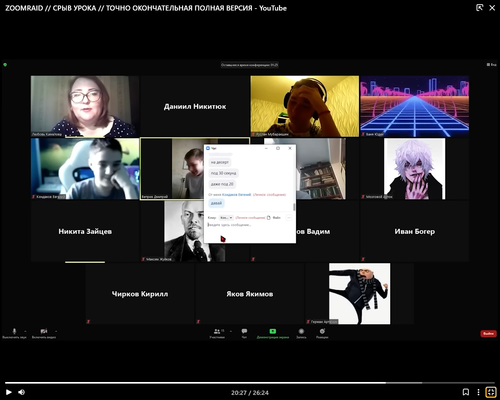
Task: Exit fullscreen with the highlighted corner icon
Action: [x=491, y=392]
